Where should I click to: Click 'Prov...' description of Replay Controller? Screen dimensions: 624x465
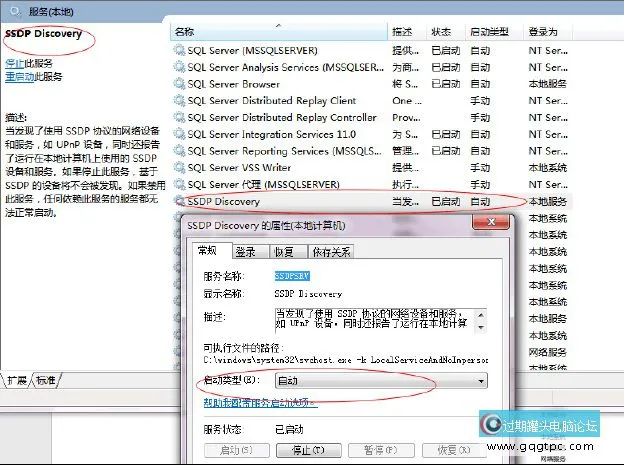406,118
